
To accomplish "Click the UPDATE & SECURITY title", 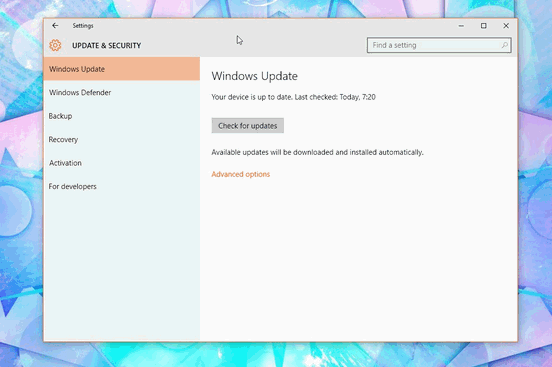I will click(106, 45).
